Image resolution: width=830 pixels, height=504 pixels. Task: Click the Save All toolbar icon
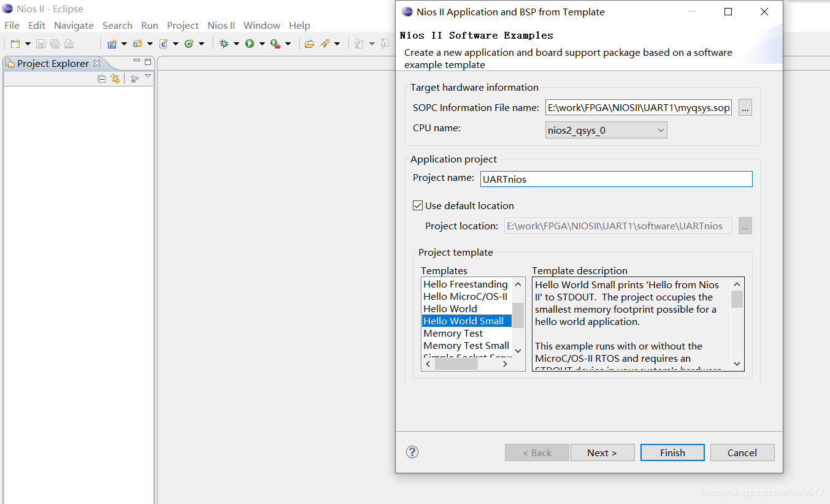(x=55, y=44)
